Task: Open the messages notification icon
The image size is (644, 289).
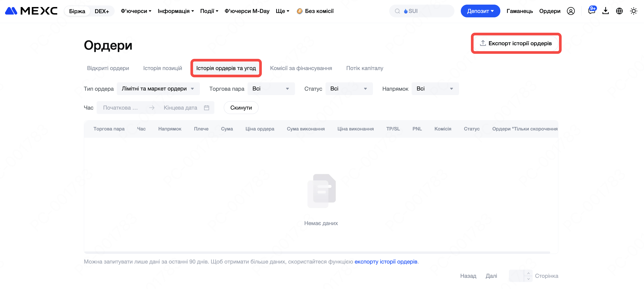Action: click(x=592, y=11)
